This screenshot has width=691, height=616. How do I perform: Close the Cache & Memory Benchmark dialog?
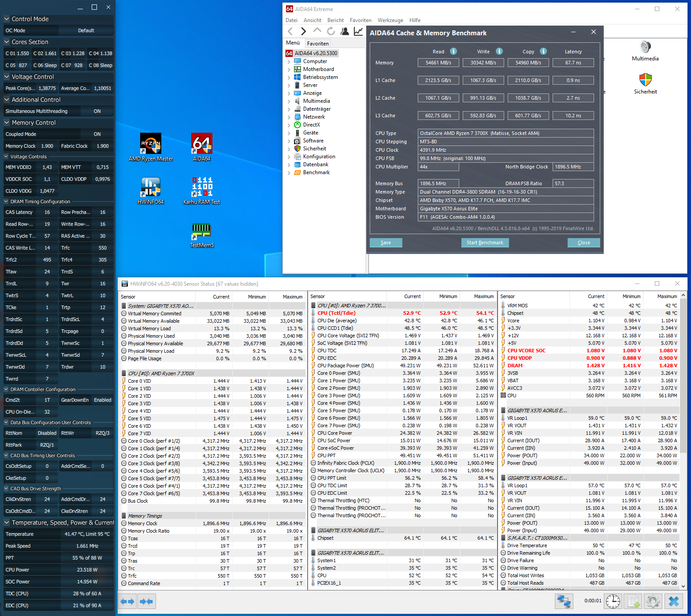click(594, 32)
